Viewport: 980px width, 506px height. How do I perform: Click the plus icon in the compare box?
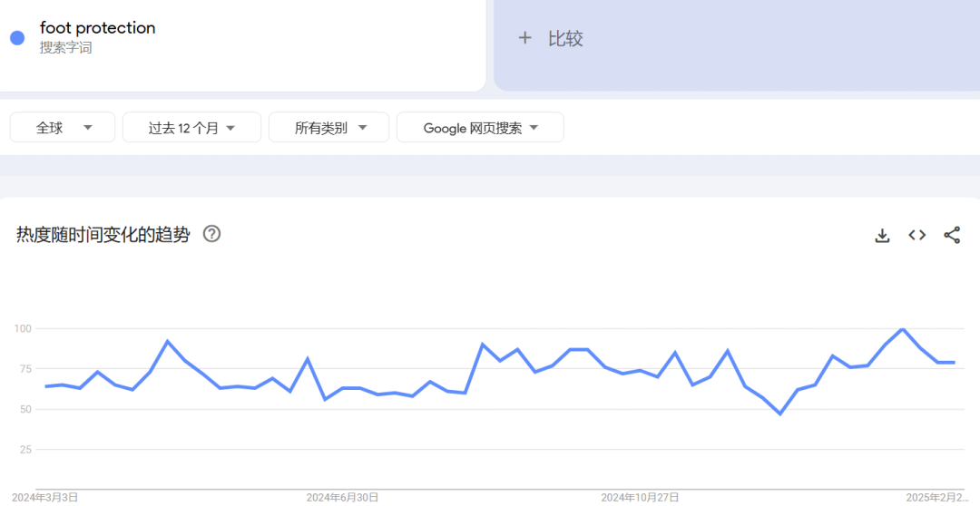[x=525, y=39]
